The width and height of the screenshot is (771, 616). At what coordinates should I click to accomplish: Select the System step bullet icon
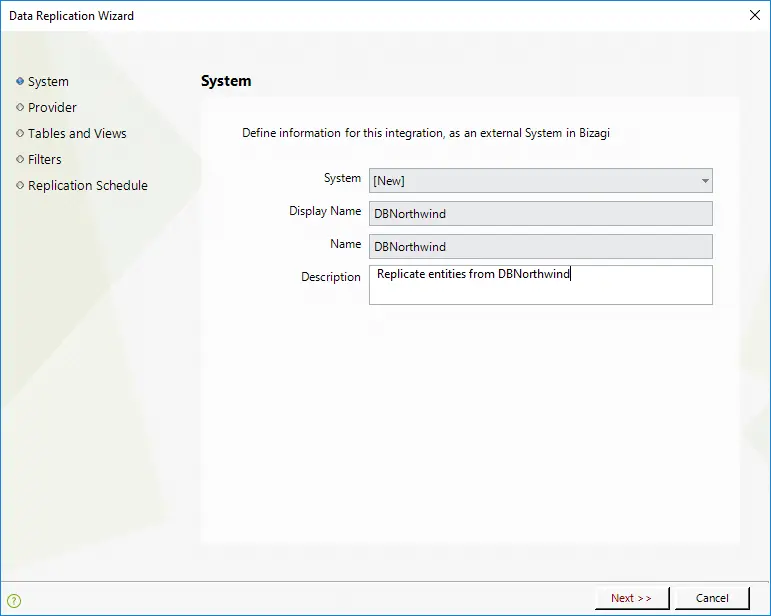click(20, 81)
